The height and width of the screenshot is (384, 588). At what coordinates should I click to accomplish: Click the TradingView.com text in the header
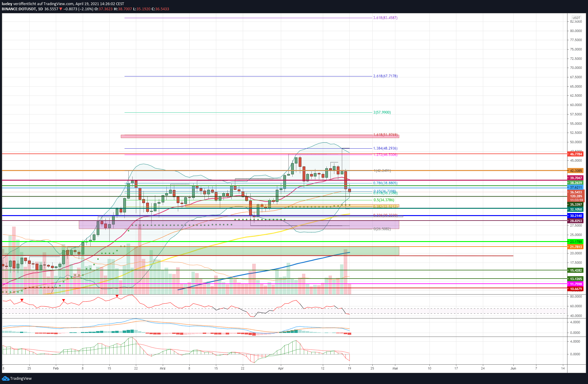pos(58,4)
